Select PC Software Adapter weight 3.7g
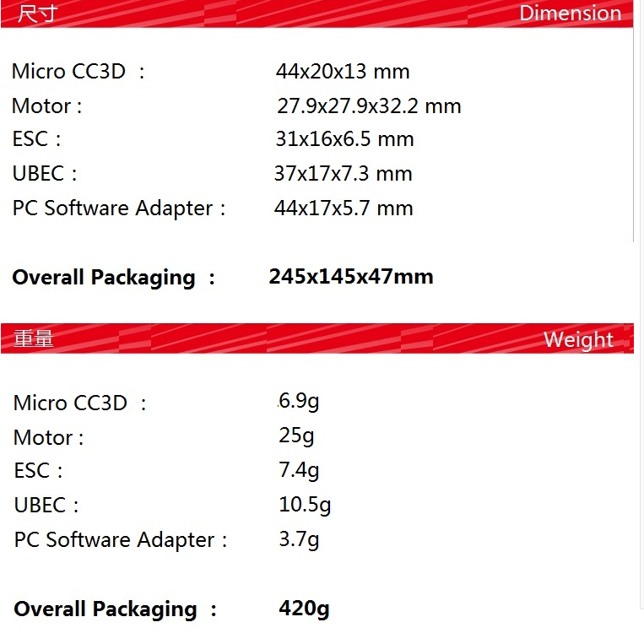 299,539
